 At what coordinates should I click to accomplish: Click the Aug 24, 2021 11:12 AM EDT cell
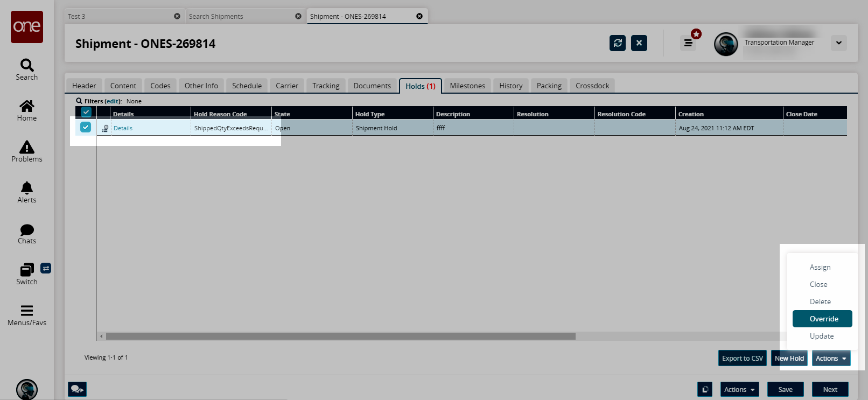729,128
